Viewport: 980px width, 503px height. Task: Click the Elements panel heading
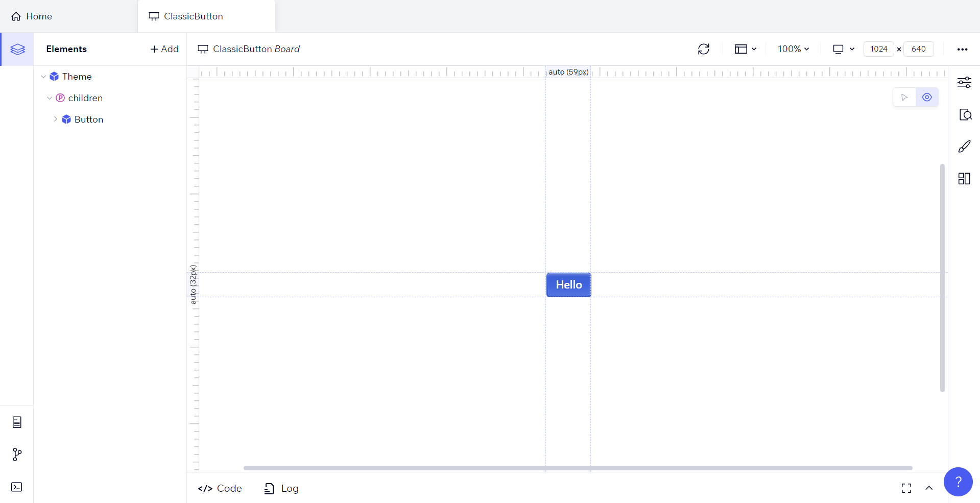pyautogui.click(x=66, y=49)
